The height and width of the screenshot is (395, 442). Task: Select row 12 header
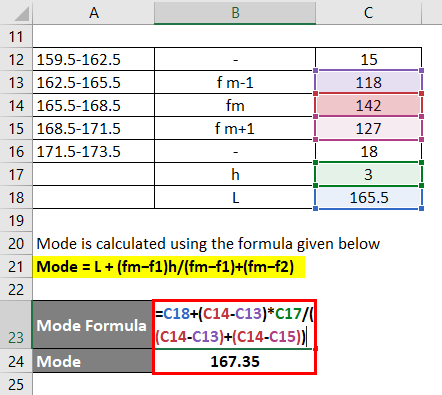[x=16, y=59]
